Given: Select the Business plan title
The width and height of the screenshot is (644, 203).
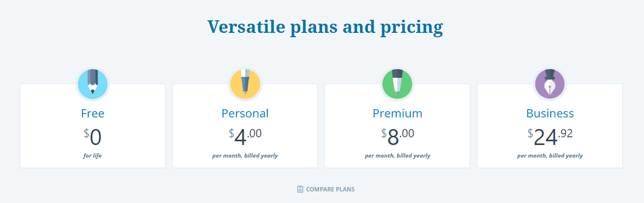Looking at the screenshot, I should pyautogui.click(x=550, y=114).
